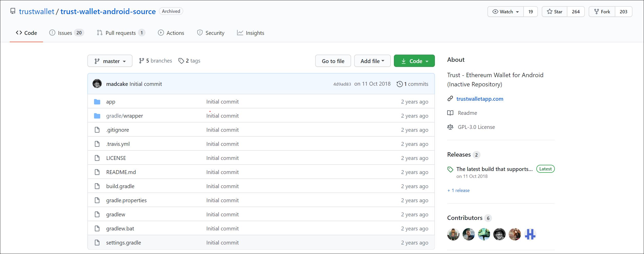Click the blue H-pattern contributor avatar
This screenshot has height=254, width=644.
coord(530,234)
